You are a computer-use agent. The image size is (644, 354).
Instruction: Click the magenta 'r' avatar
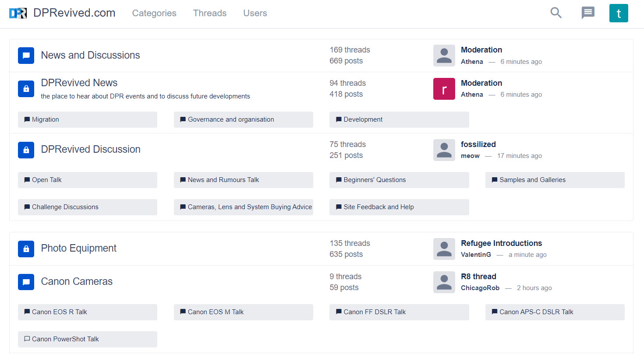pos(444,89)
